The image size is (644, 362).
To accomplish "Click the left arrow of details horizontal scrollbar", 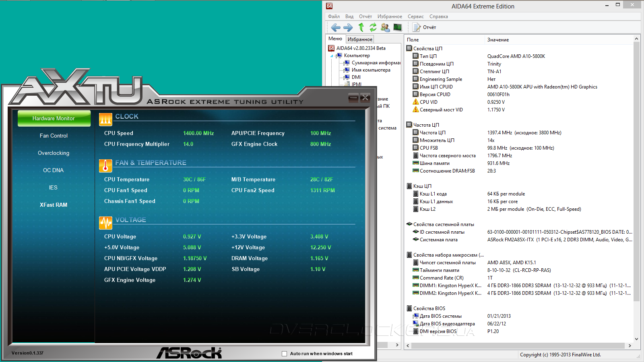I will [408, 346].
